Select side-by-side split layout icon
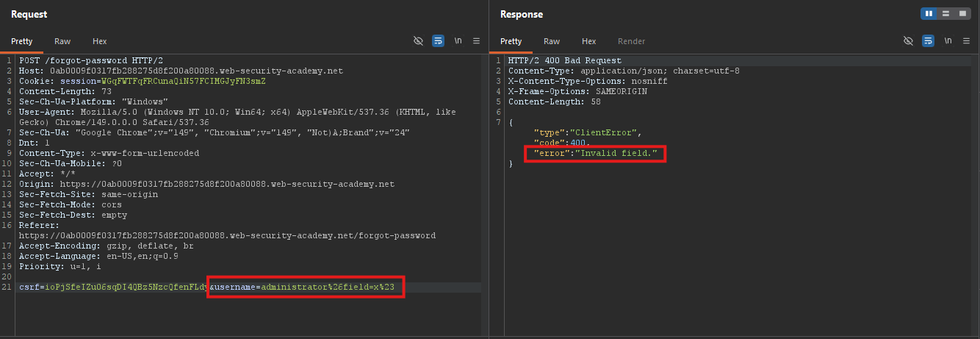This screenshot has height=339, width=980. coord(929,14)
